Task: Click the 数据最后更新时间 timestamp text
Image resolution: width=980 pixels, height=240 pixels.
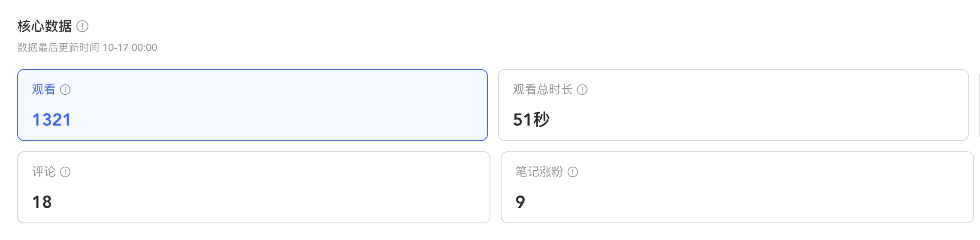Action: 87,48
